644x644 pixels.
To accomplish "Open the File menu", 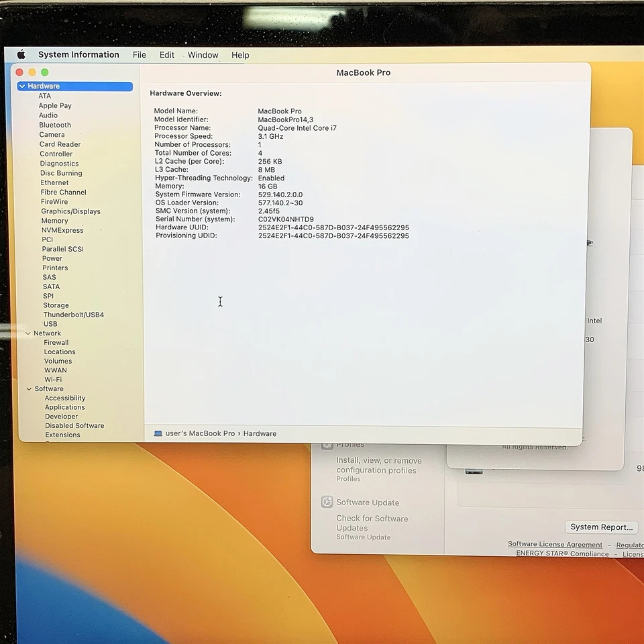I will pyautogui.click(x=139, y=54).
